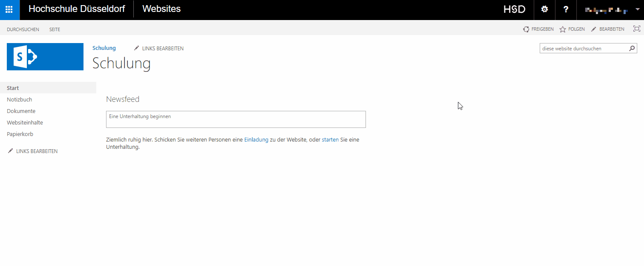Expand the Websites navigation entry

(x=161, y=9)
